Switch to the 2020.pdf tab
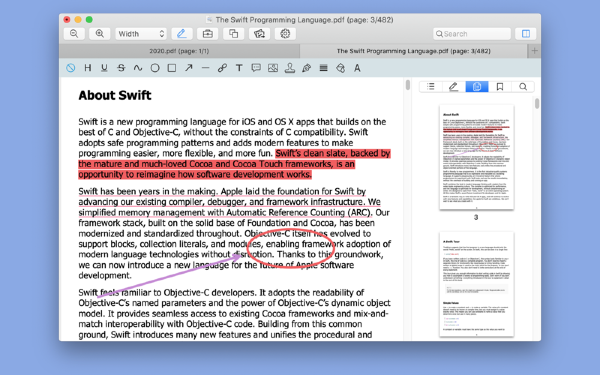This screenshot has width=600, height=375. point(179,51)
